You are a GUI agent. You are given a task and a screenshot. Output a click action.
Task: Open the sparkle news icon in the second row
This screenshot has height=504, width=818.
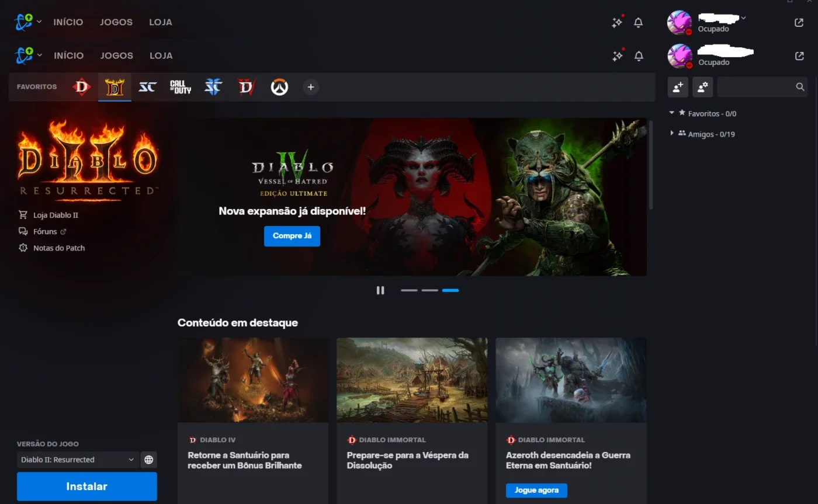pos(618,55)
